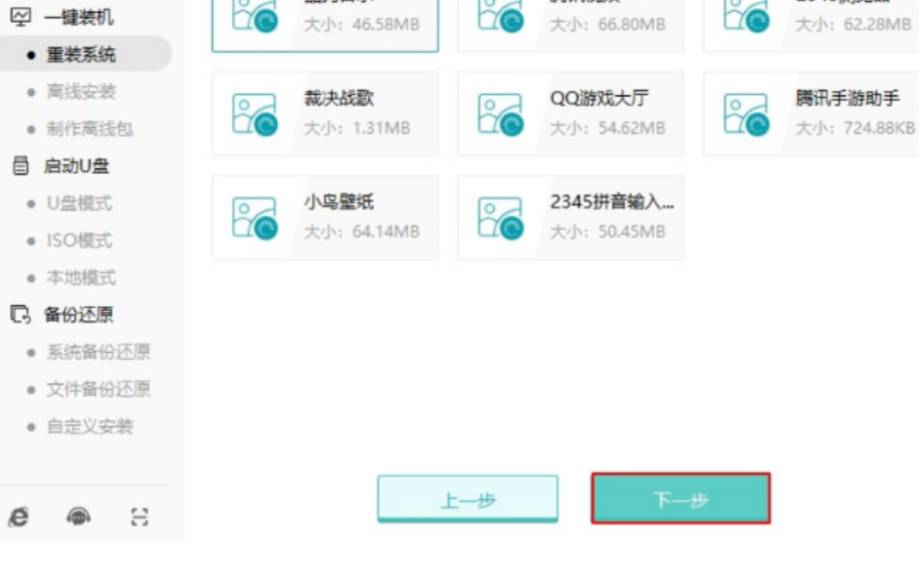This screenshot has height=575, width=924.
Task: Open 文件备份还原 in the sidebar
Action: (x=98, y=389)
